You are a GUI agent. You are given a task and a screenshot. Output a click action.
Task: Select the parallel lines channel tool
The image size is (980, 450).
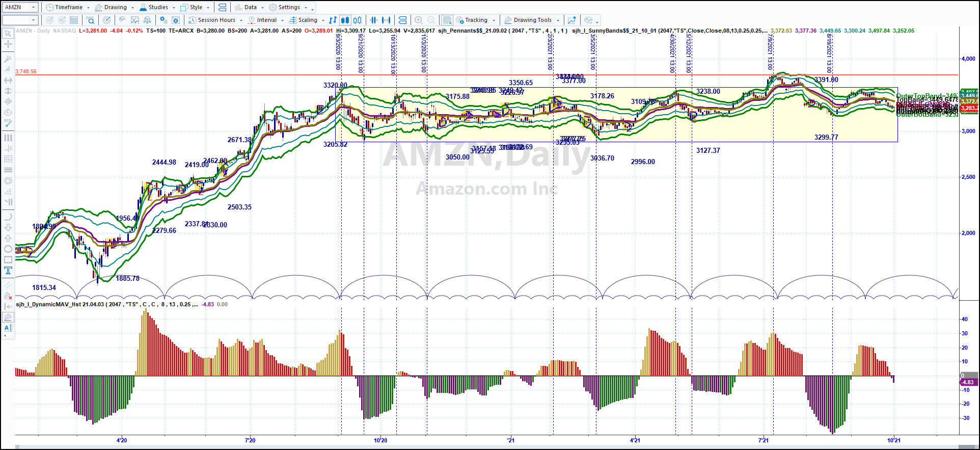[x=8, y=101]
